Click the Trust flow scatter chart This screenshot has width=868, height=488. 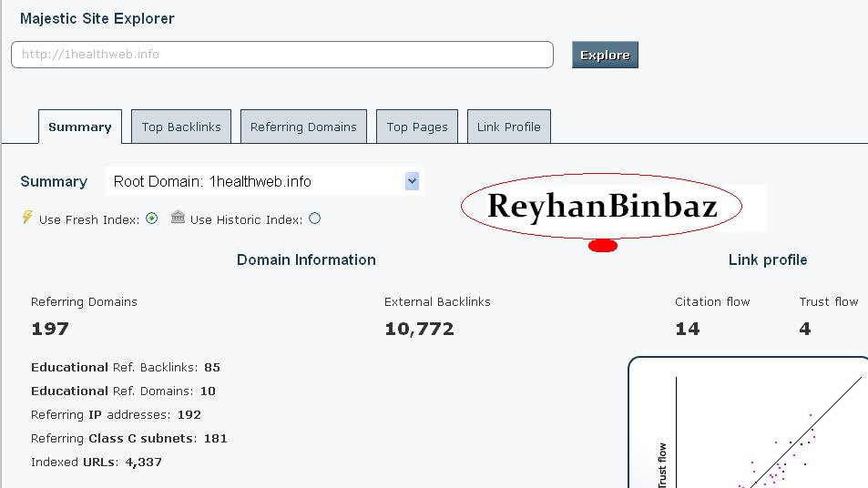pyautogui.click(x=749, y=422)
